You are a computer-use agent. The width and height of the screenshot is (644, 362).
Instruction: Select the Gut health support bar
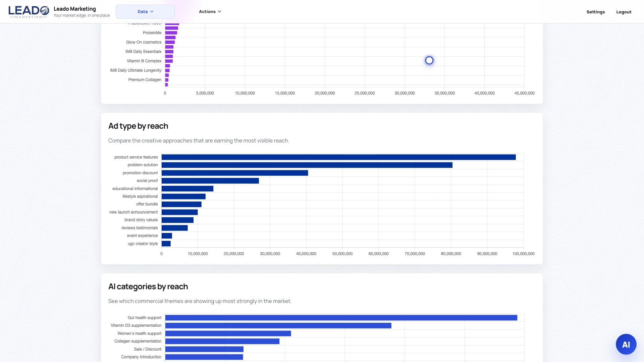[x=341, y=318]
